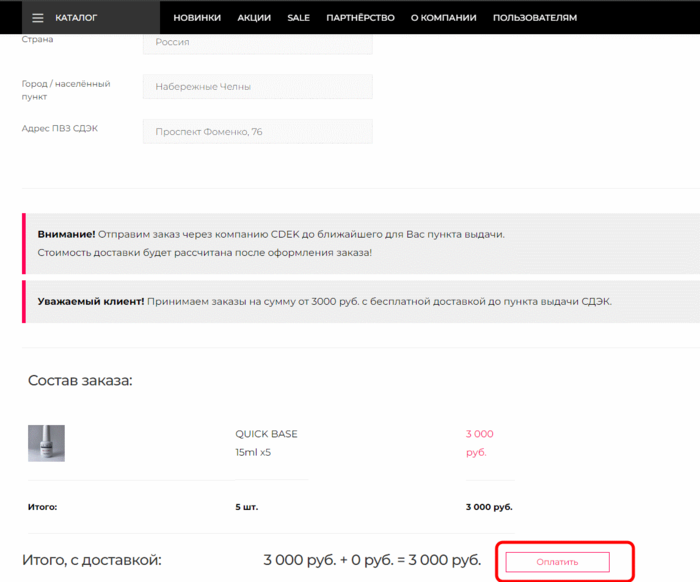
Task: Click the 5 шт. quantity total
Action: pyautogui.click(x=246, y=507)
